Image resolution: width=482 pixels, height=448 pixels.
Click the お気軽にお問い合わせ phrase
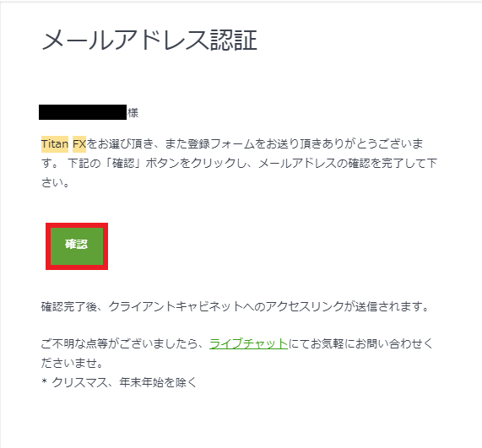click(366, 343)
